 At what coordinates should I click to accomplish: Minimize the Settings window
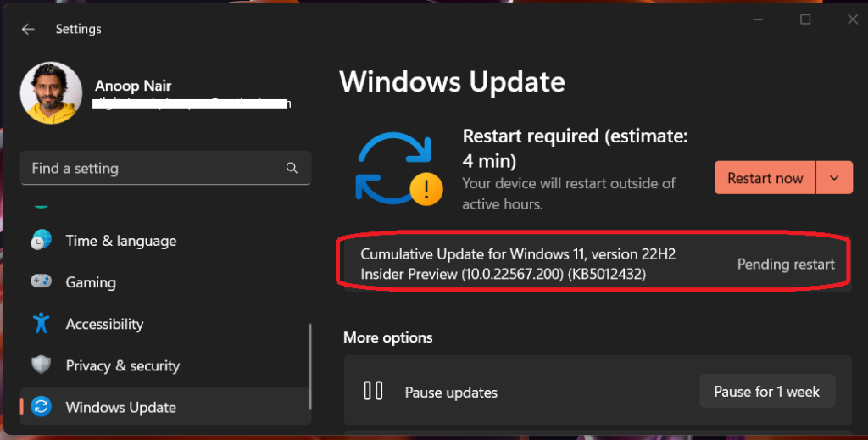point(758,20)
